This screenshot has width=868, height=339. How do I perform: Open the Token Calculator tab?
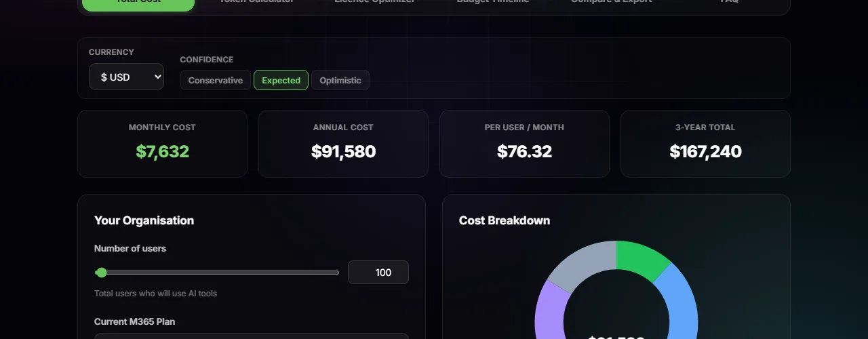256,3
